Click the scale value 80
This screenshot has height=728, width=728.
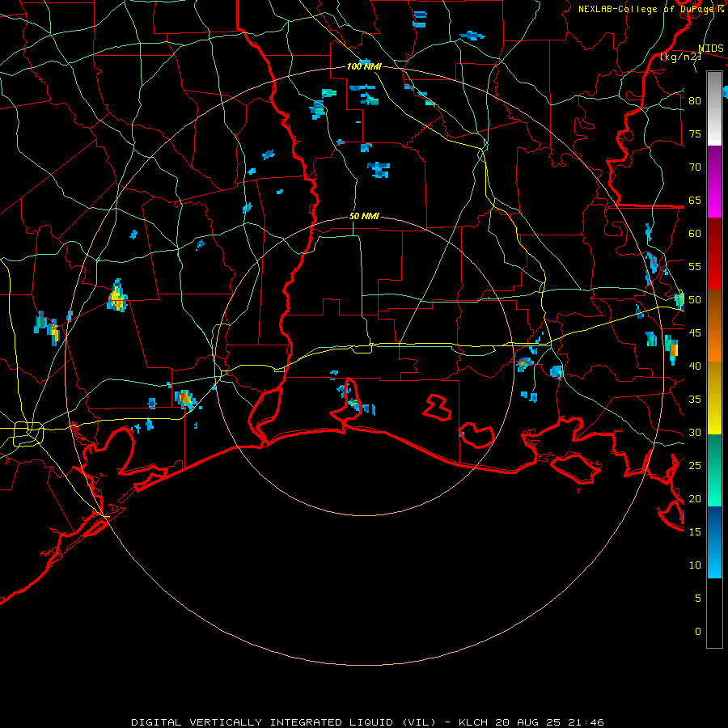click(695, 101)
